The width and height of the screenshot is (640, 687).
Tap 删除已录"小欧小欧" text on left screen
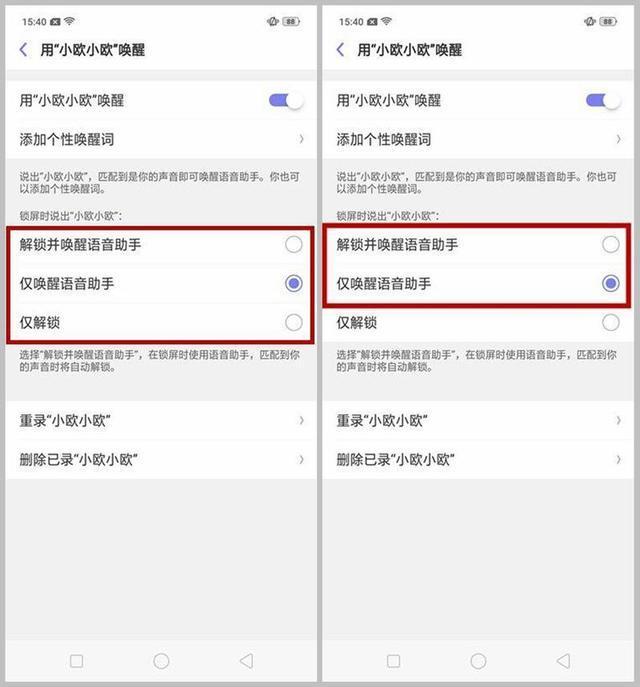click(78, 460)
